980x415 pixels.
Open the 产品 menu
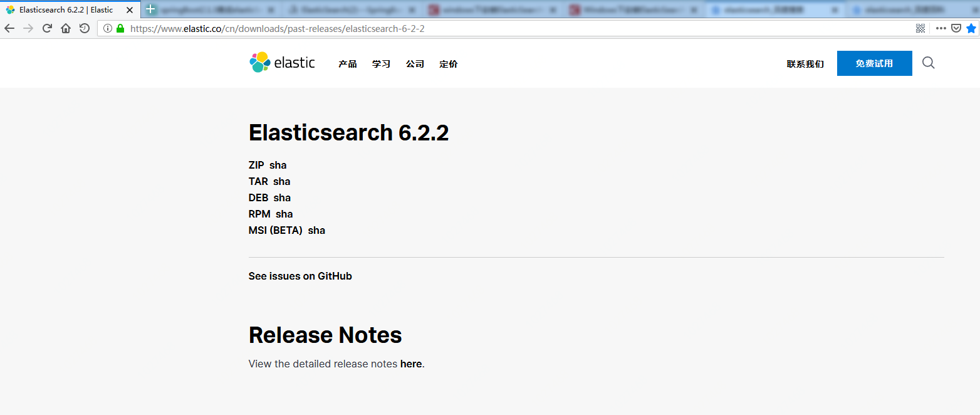[x=348, y=64]
